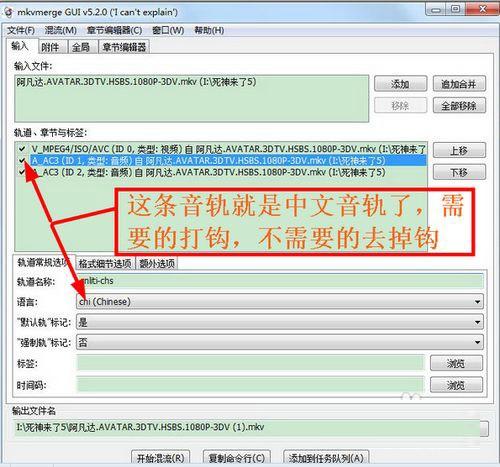
Task: Click the 移除 button
Action: (400, 106)
